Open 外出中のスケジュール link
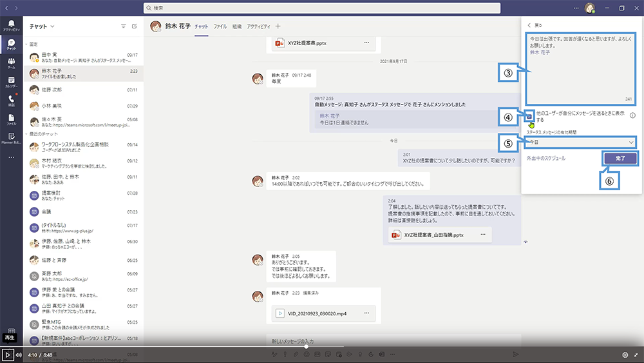This screenshot has width=644, height=363. (546, 158)
